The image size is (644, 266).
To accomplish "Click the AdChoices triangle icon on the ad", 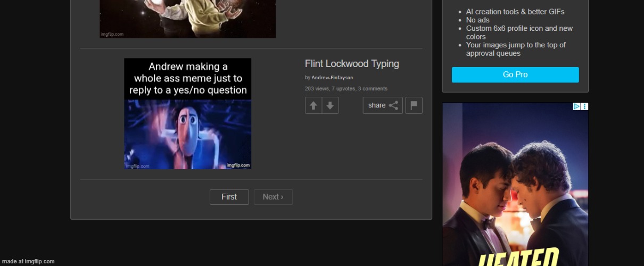I will tap(576, 106).
